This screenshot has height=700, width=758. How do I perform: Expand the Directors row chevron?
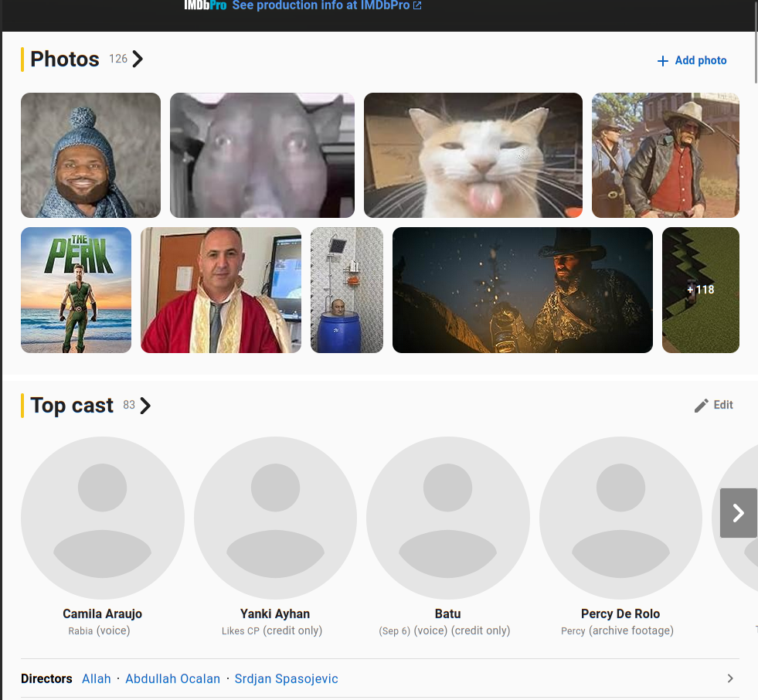(730, 678)
